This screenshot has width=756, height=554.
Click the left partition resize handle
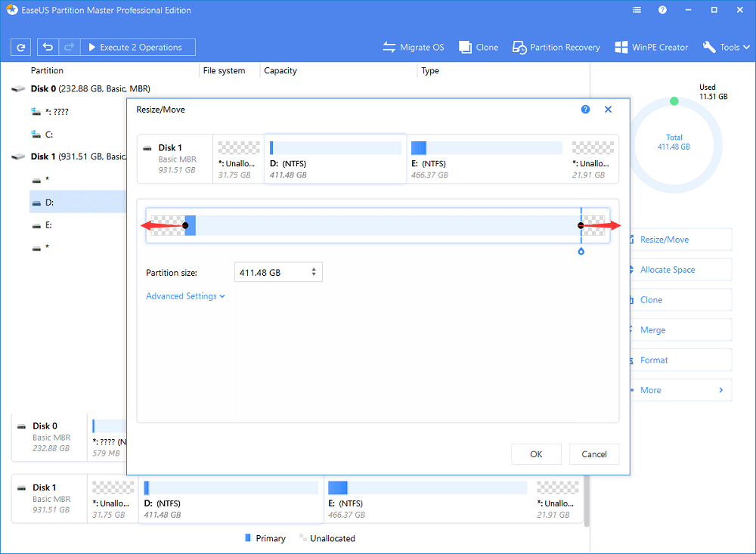pyautogui.click(x=185, y=225)
